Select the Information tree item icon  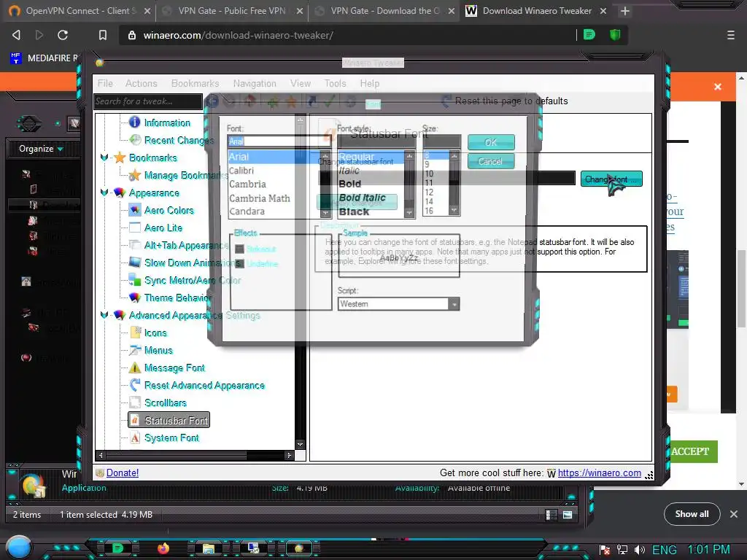[x=135, y=122]
